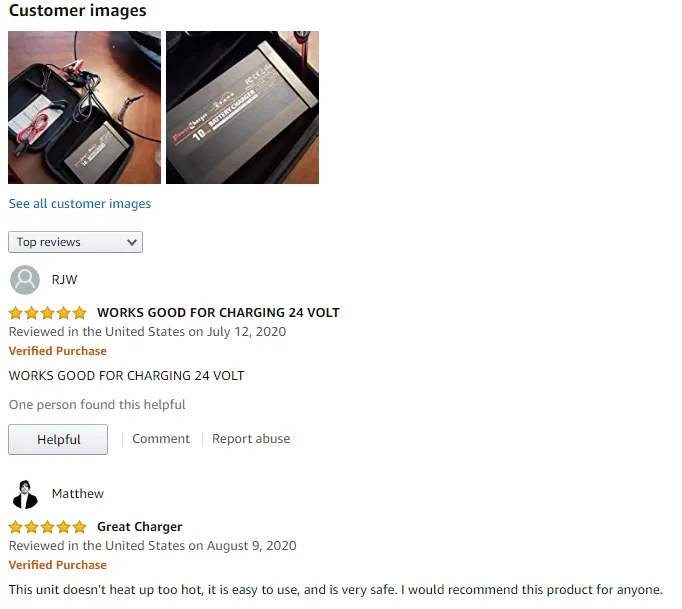
Task: Click the five-star rating on RJW's review
Action: [47, 313]
